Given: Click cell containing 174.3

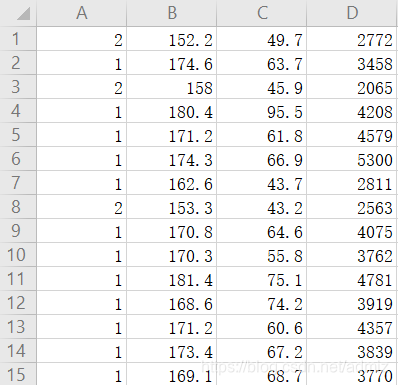Looking at the screenshot, I should [171, 159].
